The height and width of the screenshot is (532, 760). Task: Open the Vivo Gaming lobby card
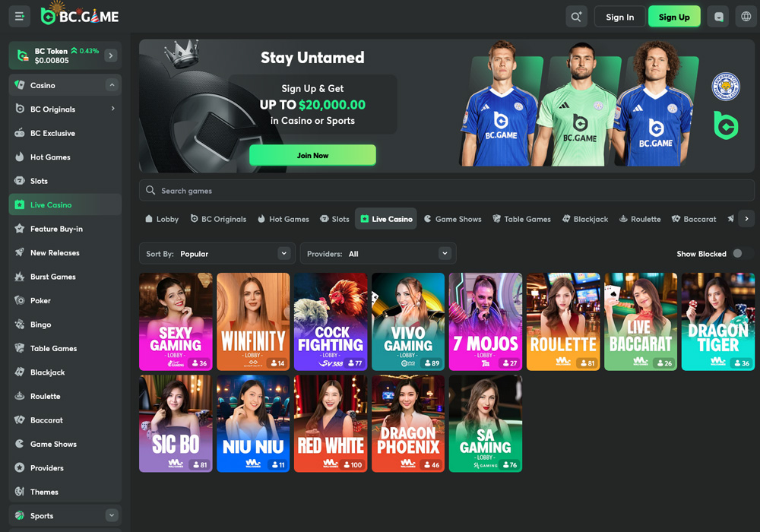point(408,321)
